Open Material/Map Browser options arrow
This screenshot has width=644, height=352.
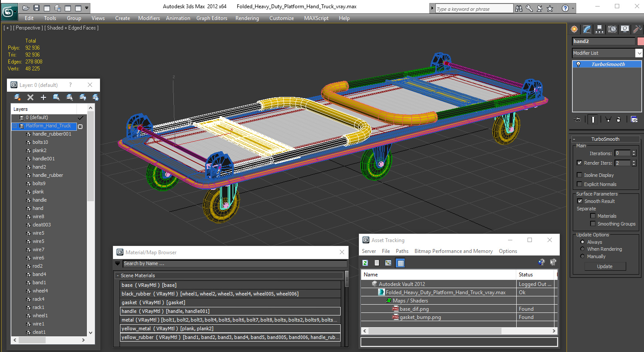tap(117, 263)
